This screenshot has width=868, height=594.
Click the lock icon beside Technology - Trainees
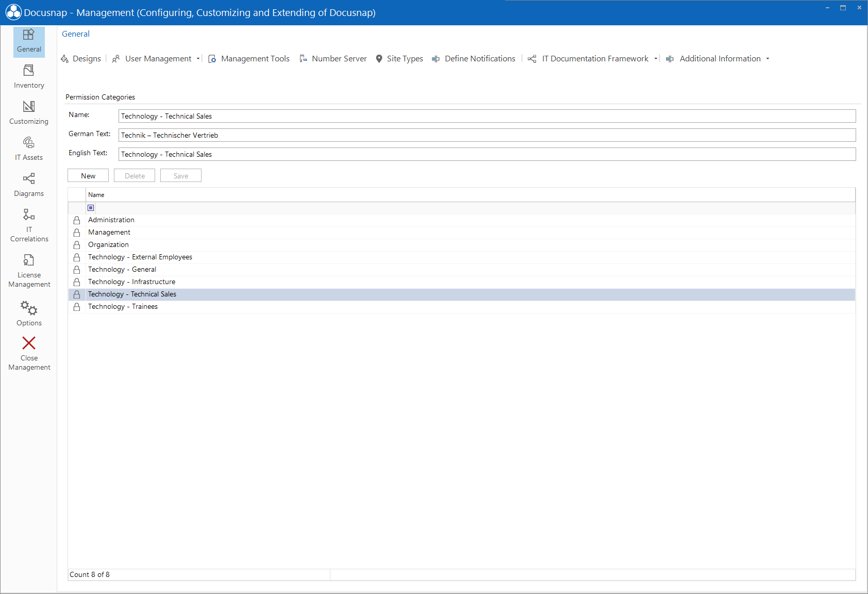(77, 307)
